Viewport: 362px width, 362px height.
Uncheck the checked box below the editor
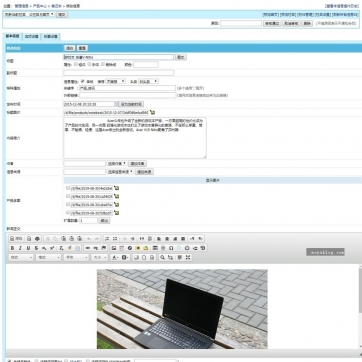pos(9,361)
